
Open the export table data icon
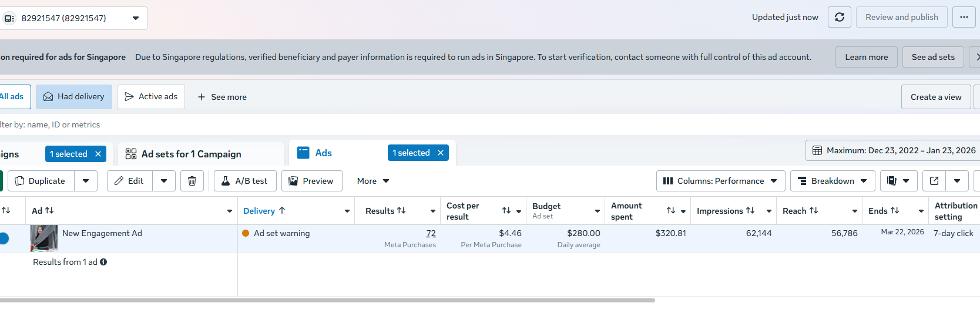[934, 181]
